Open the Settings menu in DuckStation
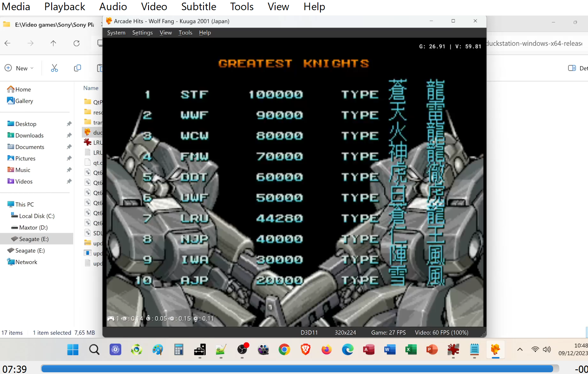Viewport: 588px width, 374px height. pyautogui.click(x=142, y=33)
